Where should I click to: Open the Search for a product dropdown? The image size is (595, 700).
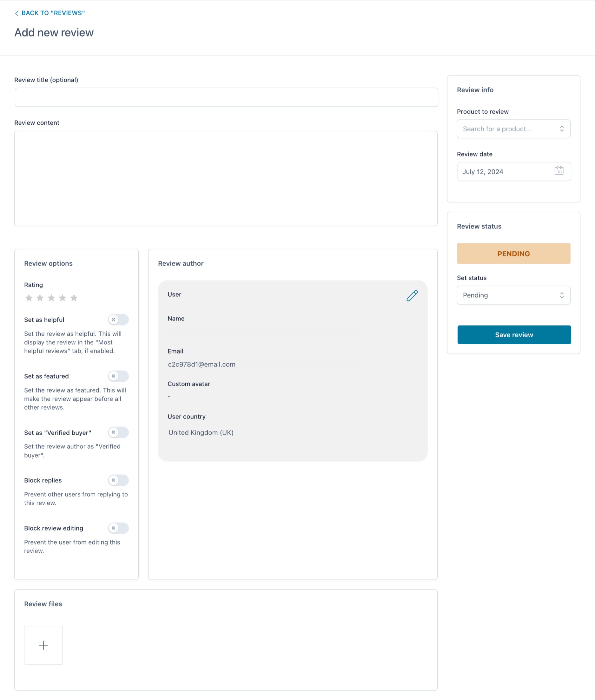pos(513,129)
